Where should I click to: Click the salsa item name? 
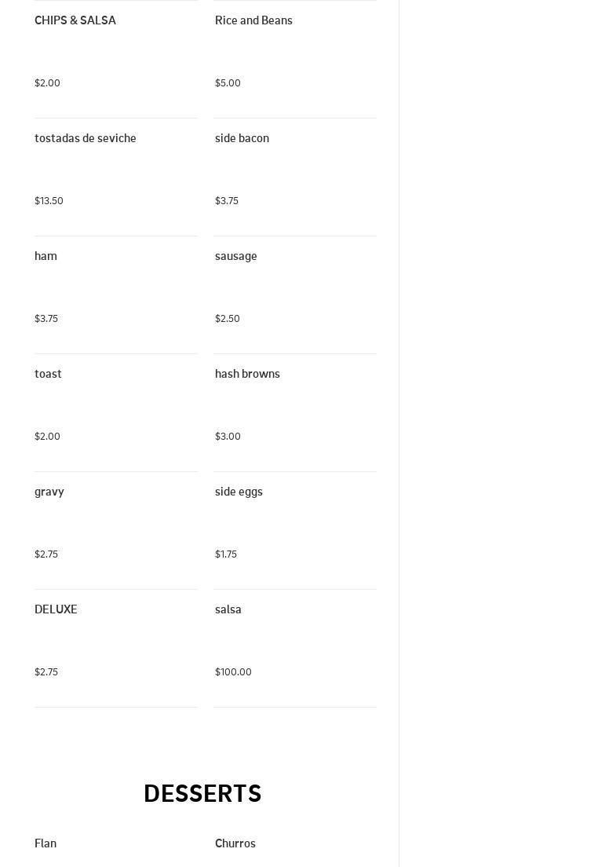pyautogui.click(x=228, y=609)
